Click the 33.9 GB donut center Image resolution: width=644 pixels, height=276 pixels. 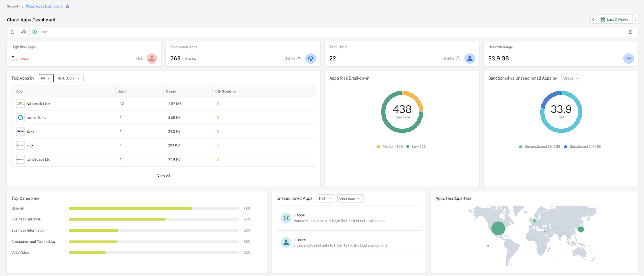coord(561,111)
